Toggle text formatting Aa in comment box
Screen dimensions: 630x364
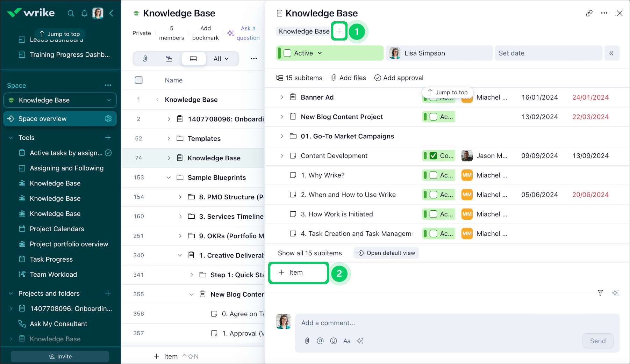point(347,341)
